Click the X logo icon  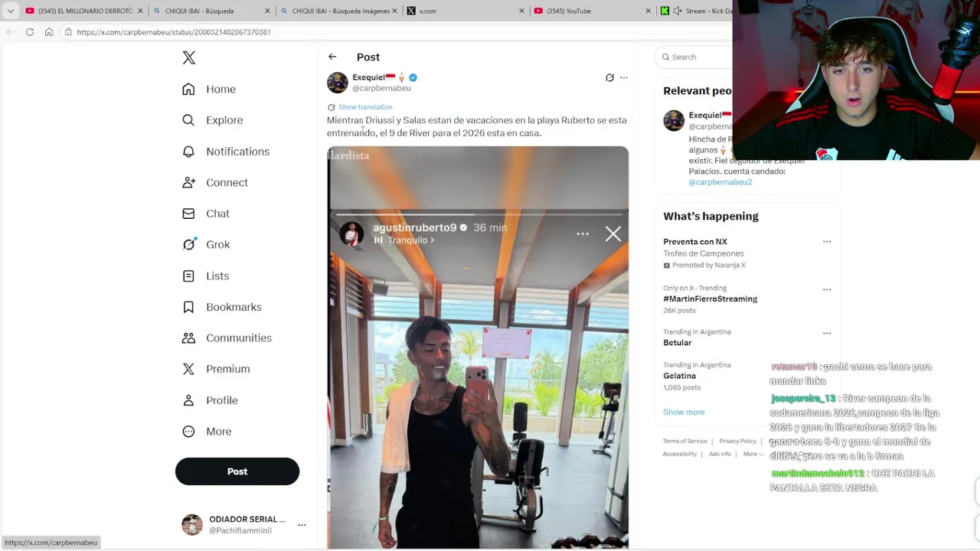coord(189,57)
